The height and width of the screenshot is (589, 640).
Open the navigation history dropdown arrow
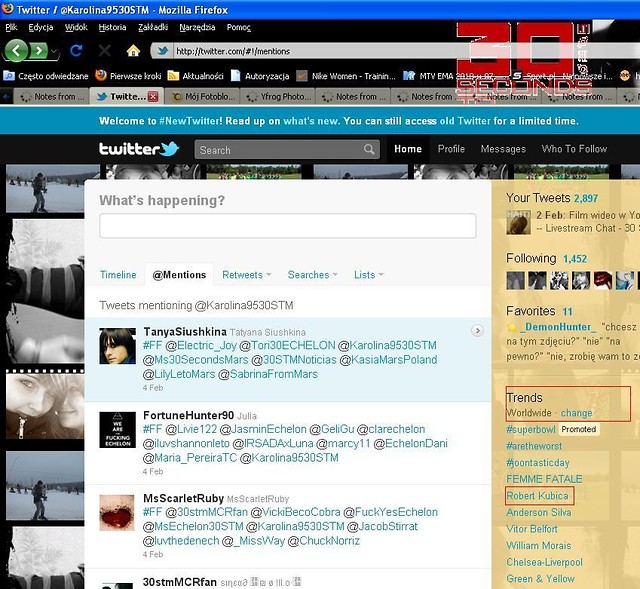(53, 51)
